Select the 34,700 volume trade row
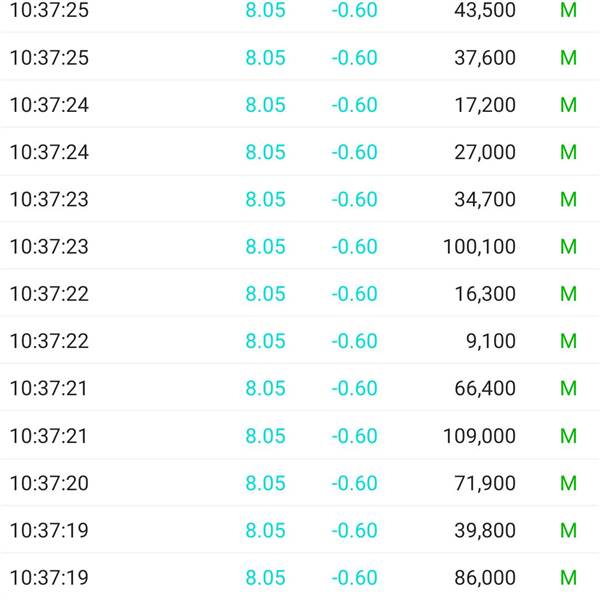 pyautogui.click(x=300, y=199)
